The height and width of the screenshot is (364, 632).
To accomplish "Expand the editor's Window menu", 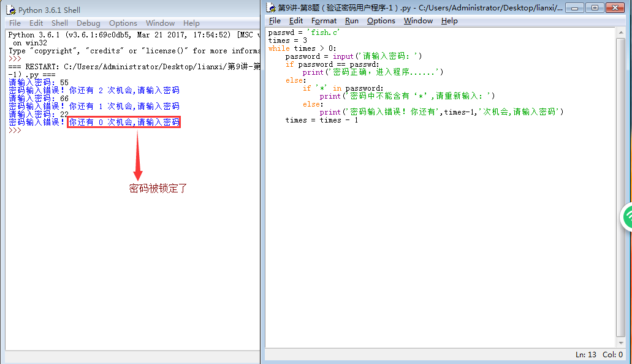I will [x=418, y=21].
